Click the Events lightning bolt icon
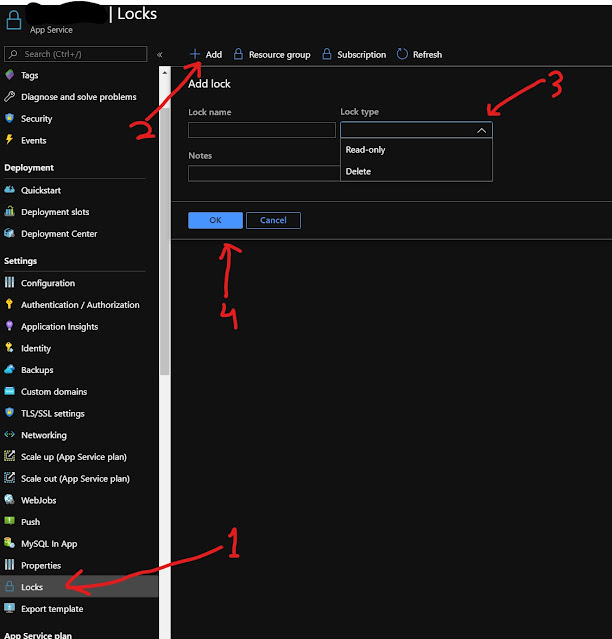This screenshot has height=639, width=612. click(x=9, y=140)
